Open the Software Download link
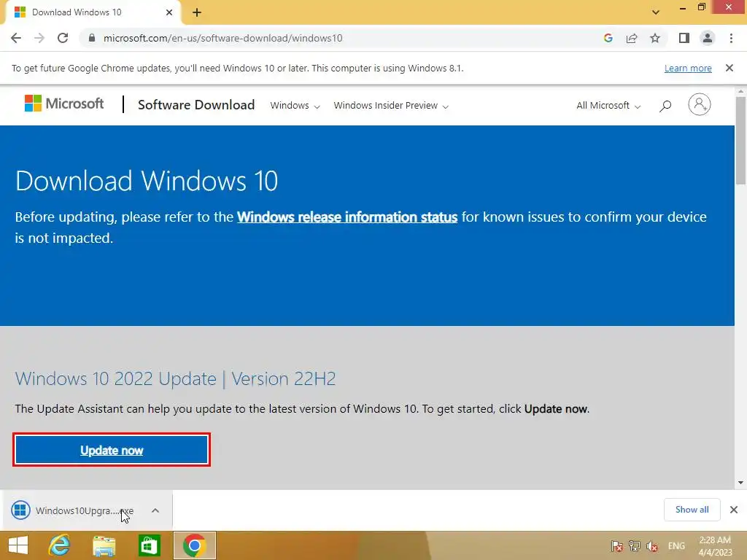This screenshot has width=747, height=560. (x=196, y=105)
